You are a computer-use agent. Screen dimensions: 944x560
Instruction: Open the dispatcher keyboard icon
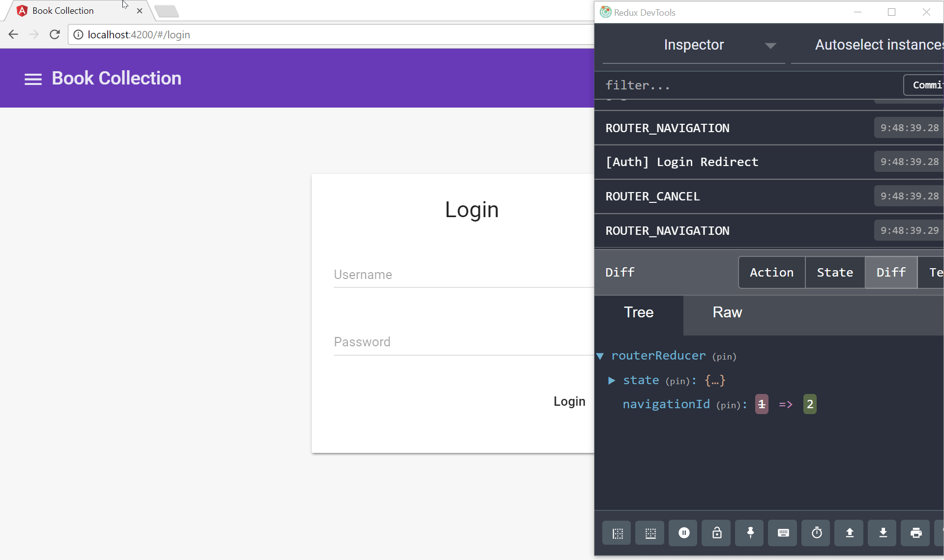pos(783,533)
